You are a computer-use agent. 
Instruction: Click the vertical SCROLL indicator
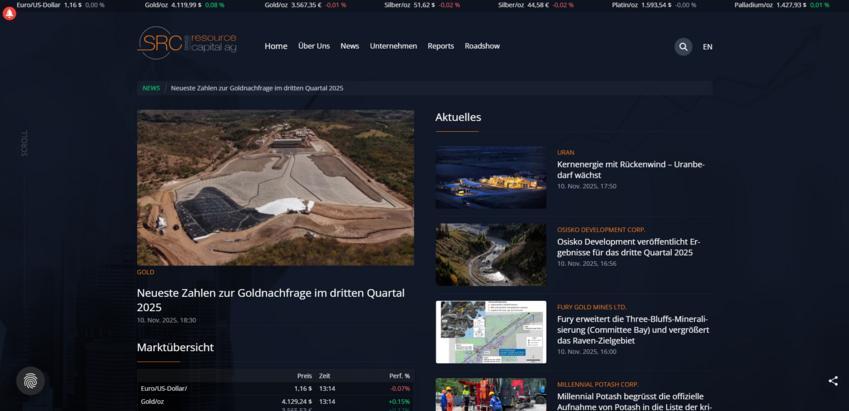point(24,143)
